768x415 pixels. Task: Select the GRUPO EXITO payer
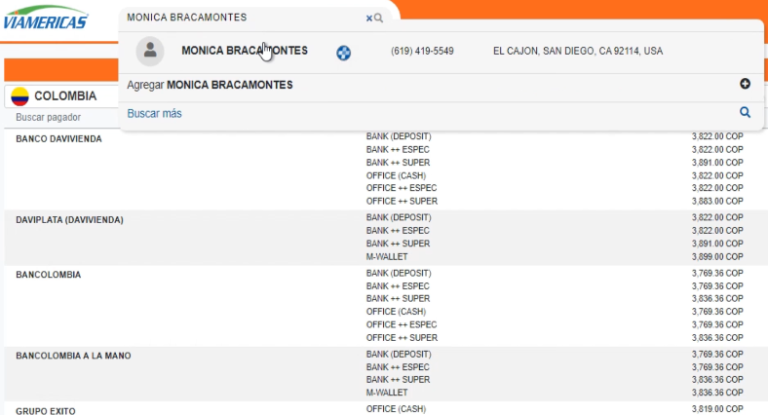[45, 410]
